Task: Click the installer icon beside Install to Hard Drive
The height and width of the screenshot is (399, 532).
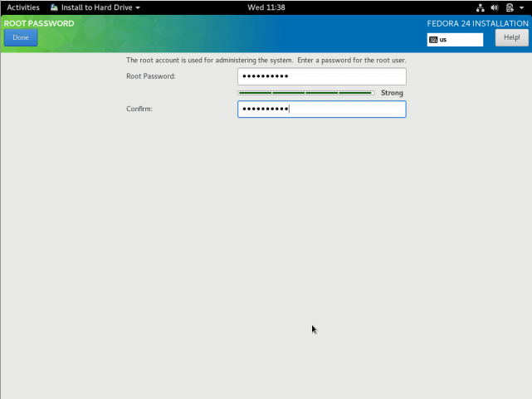Action: click(54, 7)
